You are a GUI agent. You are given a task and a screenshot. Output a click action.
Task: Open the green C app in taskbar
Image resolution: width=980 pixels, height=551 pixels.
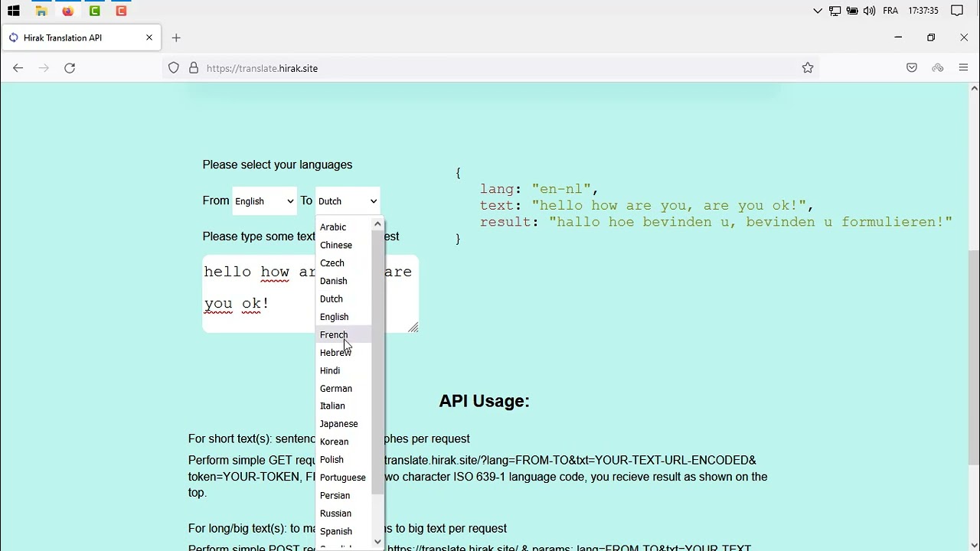coord(95,11)
